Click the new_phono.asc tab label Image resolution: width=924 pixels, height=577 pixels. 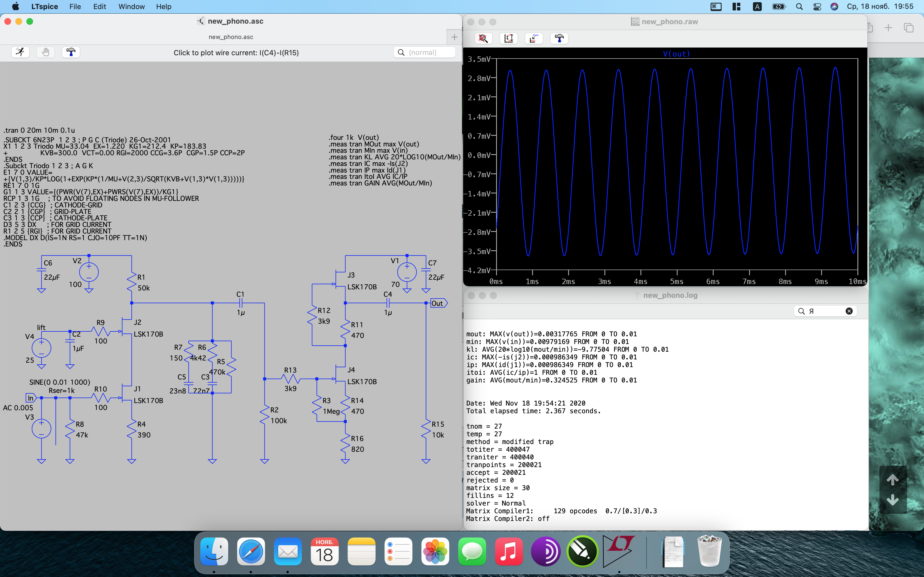point(231,37)
